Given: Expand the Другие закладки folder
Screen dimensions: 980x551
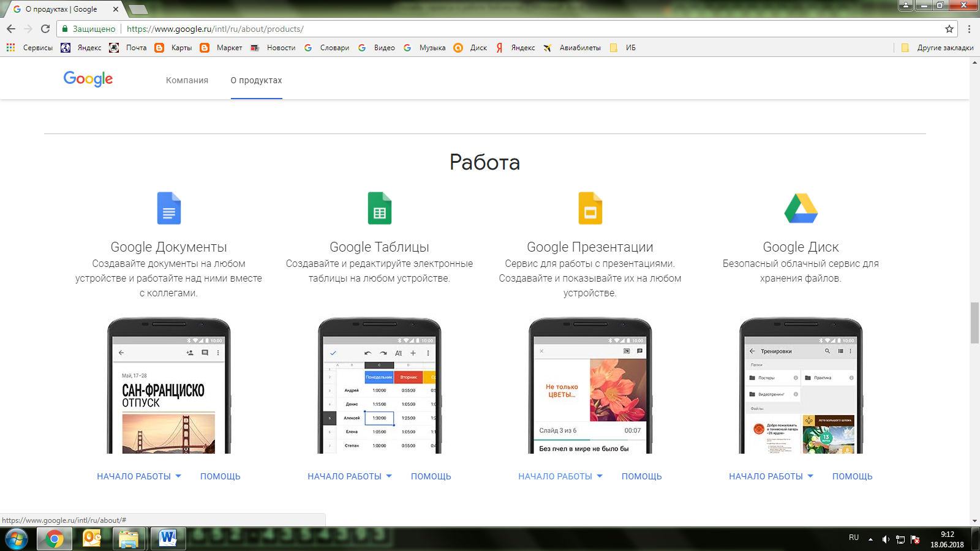Looking at the screenshot, I should pos(937,48).
